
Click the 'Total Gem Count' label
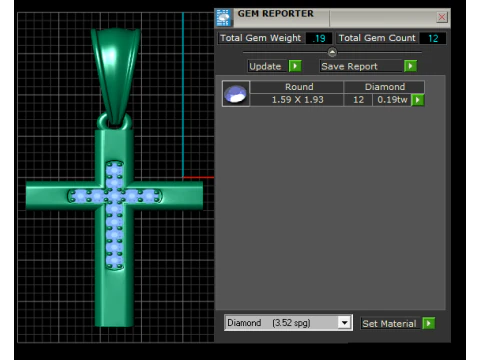[x=377, y=38]
